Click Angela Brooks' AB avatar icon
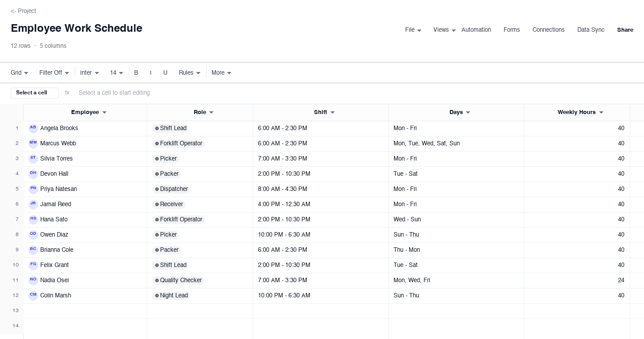 (x=33, y=128)
